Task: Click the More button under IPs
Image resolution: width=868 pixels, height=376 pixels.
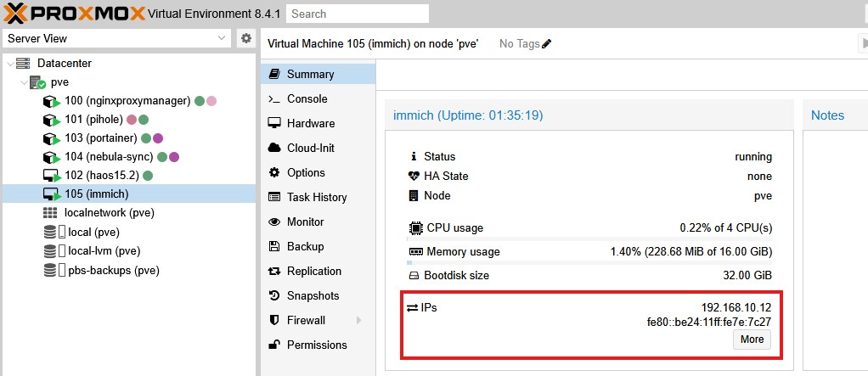Action: coord(752,340)
